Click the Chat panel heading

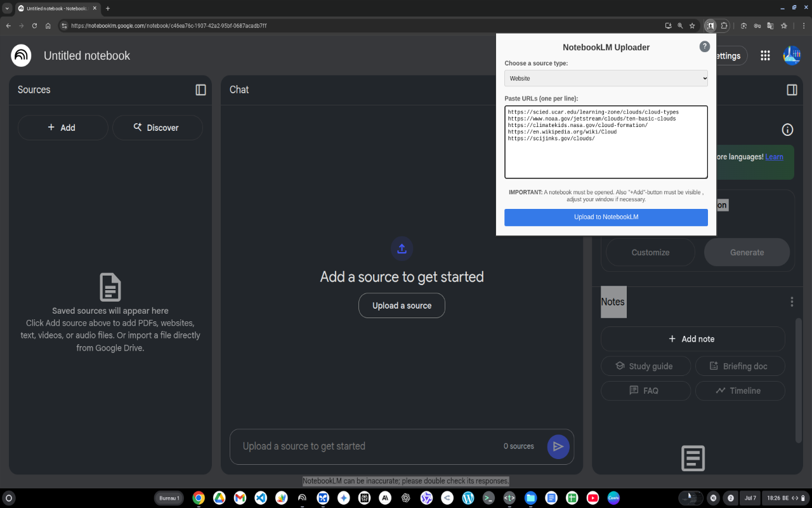pos(239,90)
